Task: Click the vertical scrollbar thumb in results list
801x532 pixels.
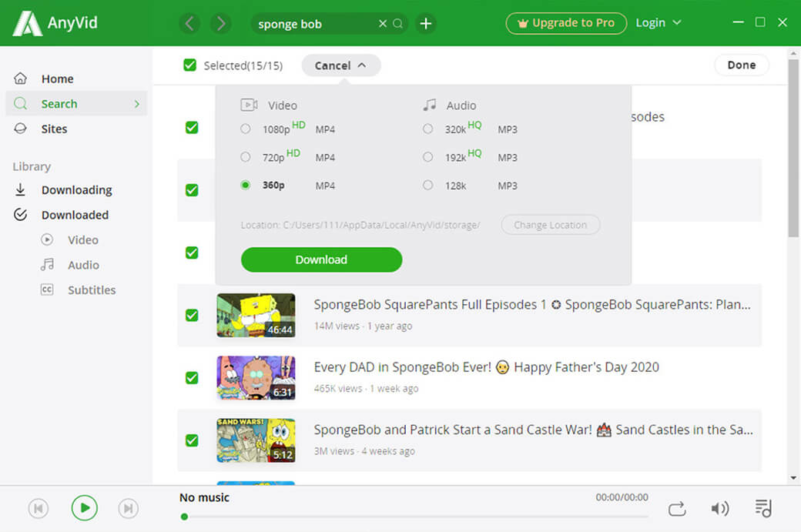Action: coord(793,147)
